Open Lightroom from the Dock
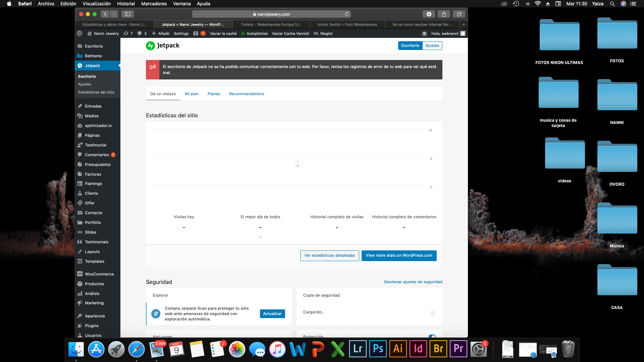This screenshot has width=644, height=362. pos(358,349)
